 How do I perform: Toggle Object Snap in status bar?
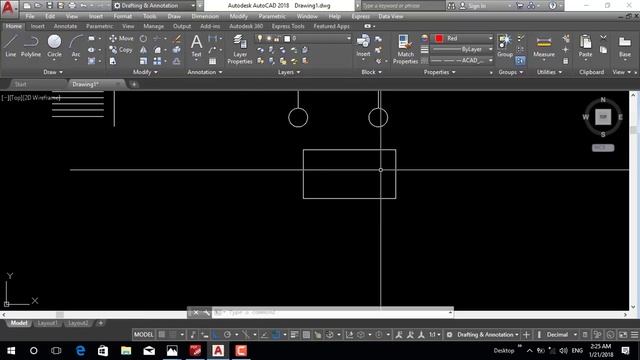[276, 335]
